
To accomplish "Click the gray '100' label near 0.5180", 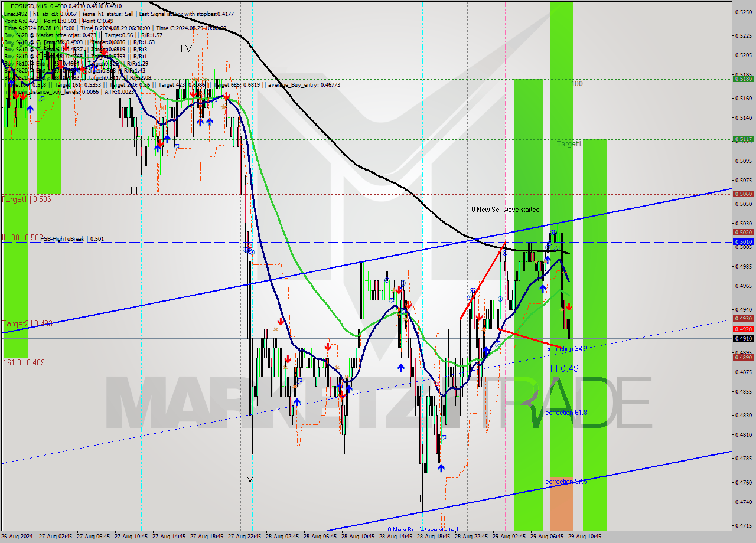I will click(x=578, y=84).
